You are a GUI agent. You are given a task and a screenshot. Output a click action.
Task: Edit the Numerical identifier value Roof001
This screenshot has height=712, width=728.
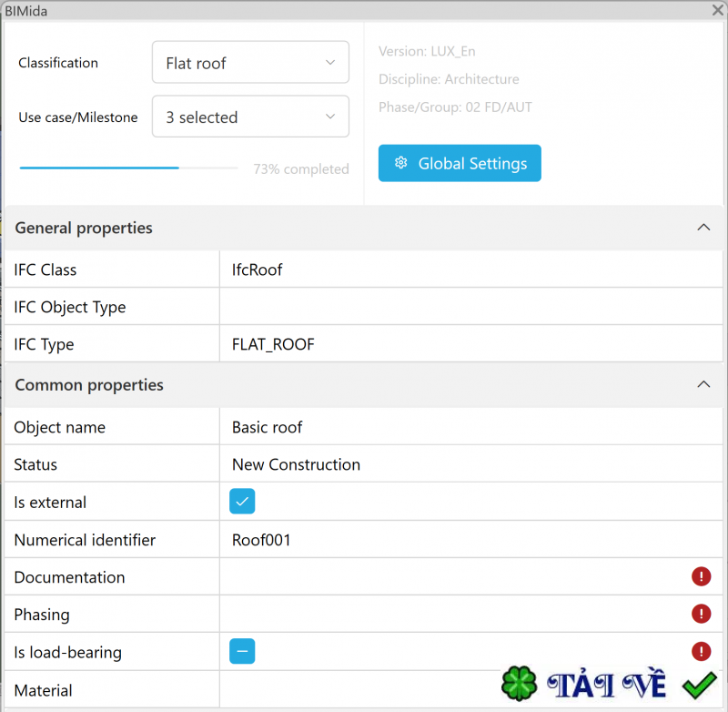(x=364, y=539)
